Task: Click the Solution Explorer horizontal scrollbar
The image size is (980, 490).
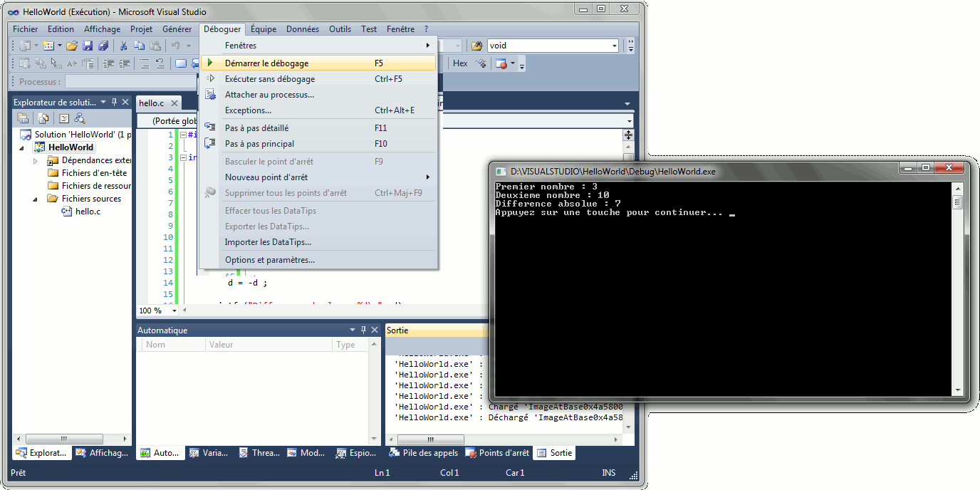Action: pyautogui.click(x=72, y=439)
